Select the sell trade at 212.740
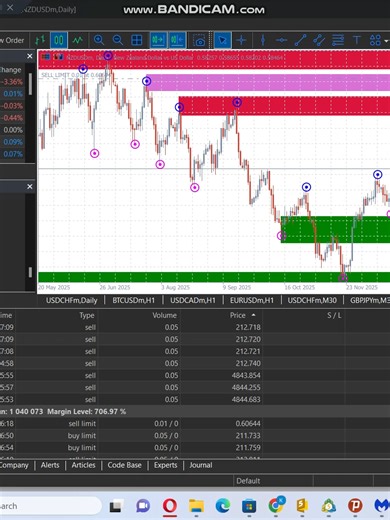 tap(195, 363)
